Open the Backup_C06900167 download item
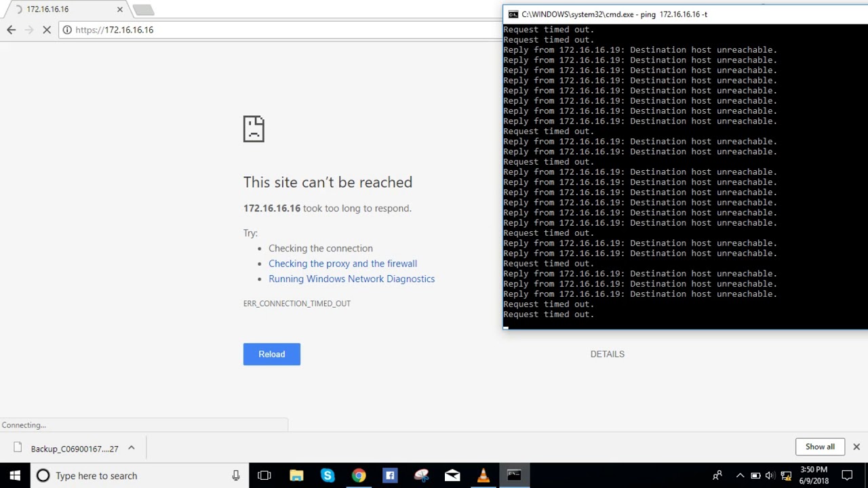 pyautogui.click(x=66, y=449)
